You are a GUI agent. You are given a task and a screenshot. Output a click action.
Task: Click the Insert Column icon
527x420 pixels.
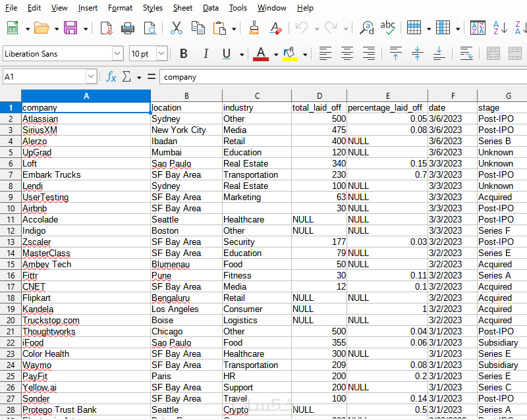pyautogui.click(x=443, y=28)
